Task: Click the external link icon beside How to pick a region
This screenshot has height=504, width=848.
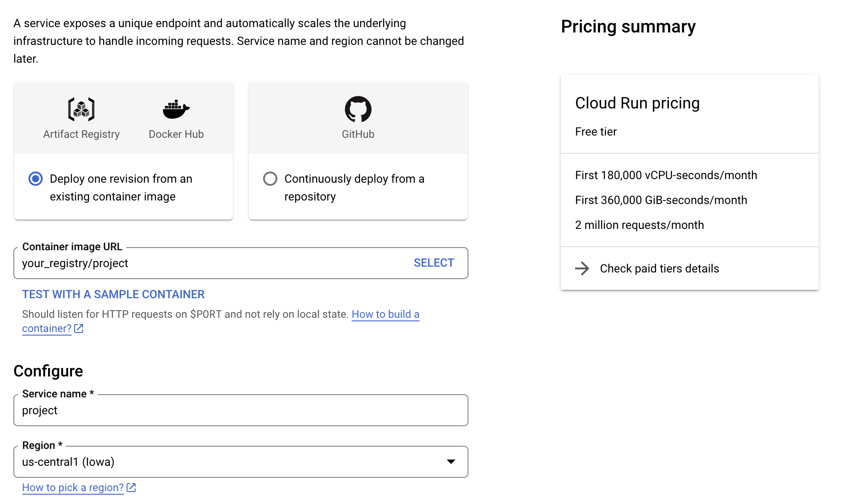Action: click(x=131, y=487)
